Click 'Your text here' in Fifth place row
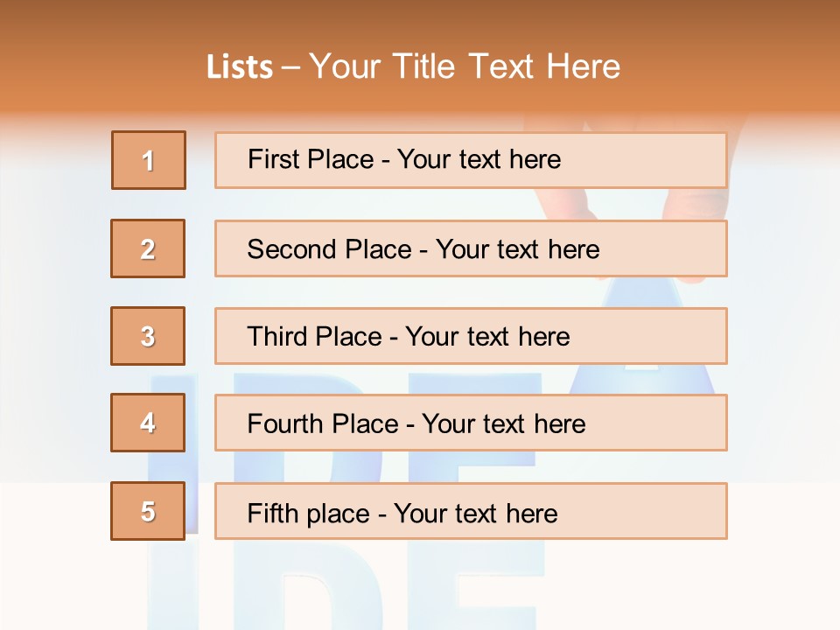840x630 pixels. (x=476, y=514)
